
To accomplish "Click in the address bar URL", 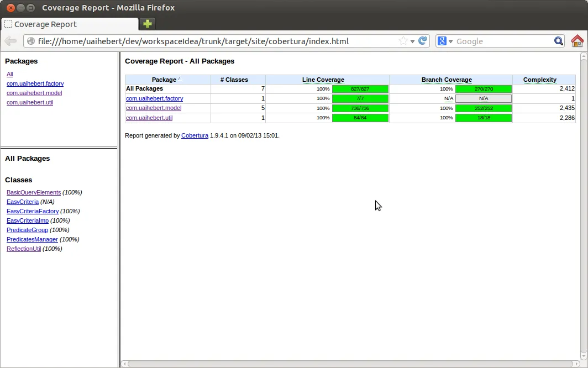I will pos(193,41).
